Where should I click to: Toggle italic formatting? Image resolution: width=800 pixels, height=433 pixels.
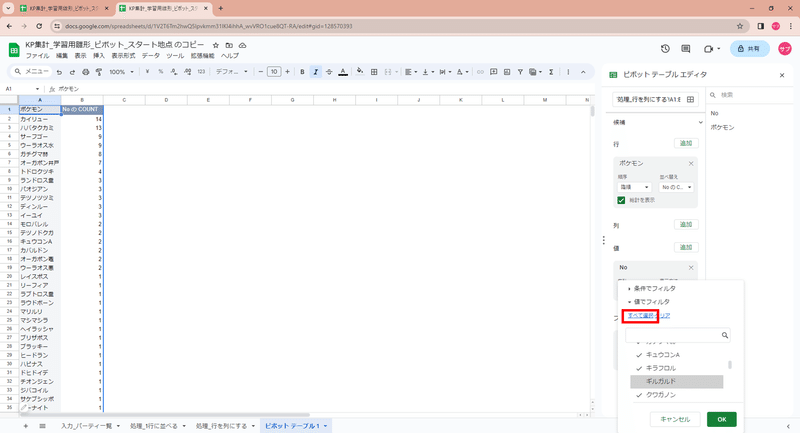tap(315, 72)
